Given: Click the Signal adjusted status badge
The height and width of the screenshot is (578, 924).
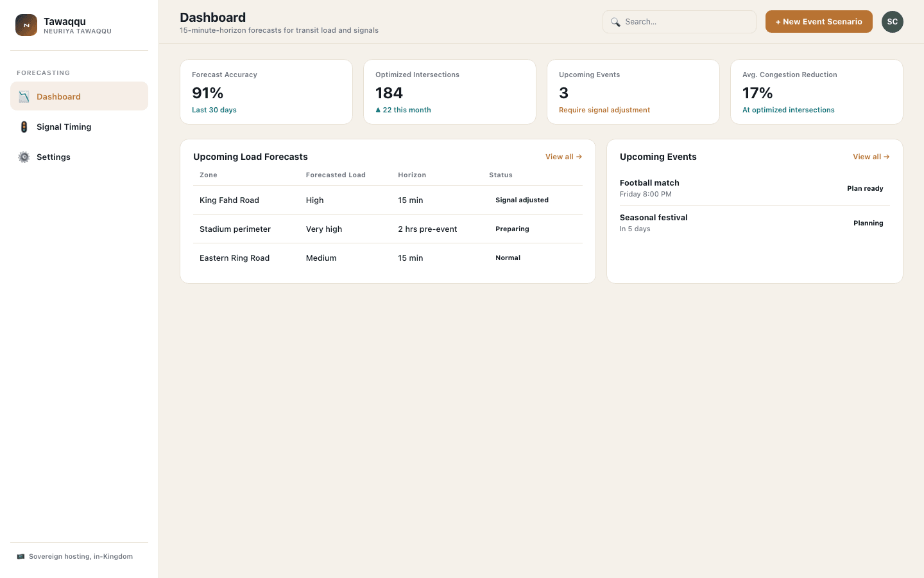Looking at the screenshot, I should pyautogui.click(x=522, y=200).
